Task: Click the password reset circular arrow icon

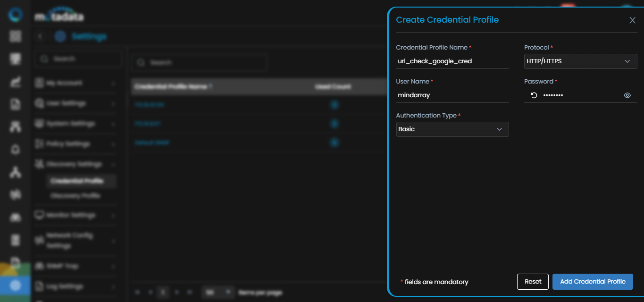Action: pos(534,95)
